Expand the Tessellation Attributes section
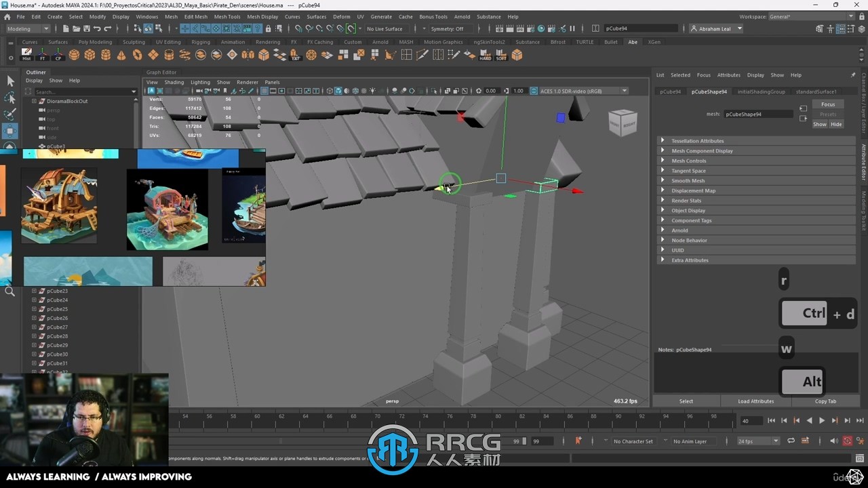Viewport: 868px width, 488px height. click(698, 141)
